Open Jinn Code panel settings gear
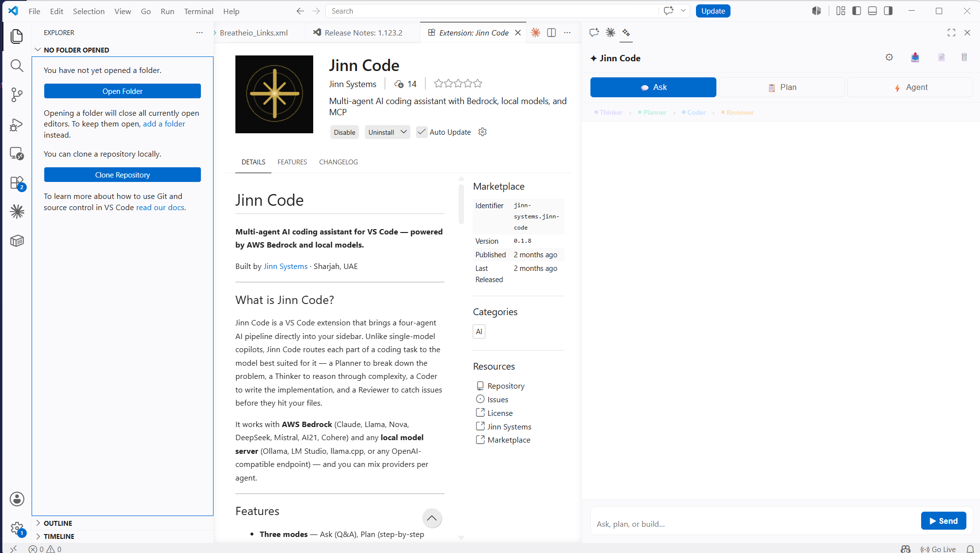The width and height of the screenshot is (980, 553). coord(889,57)
